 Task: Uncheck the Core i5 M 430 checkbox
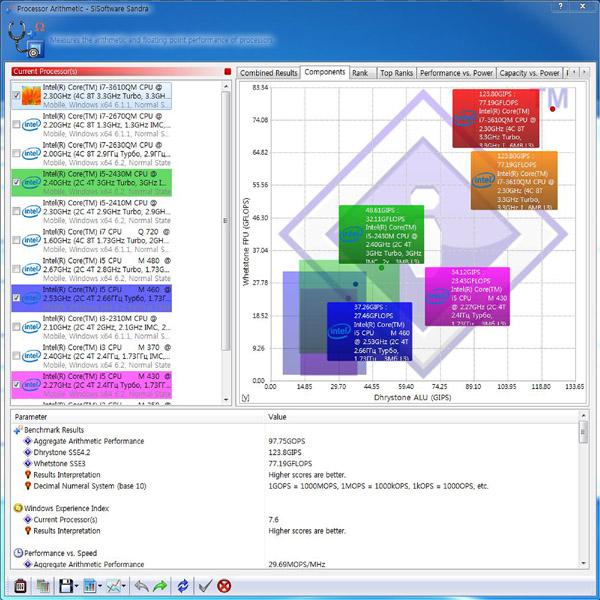16,385
